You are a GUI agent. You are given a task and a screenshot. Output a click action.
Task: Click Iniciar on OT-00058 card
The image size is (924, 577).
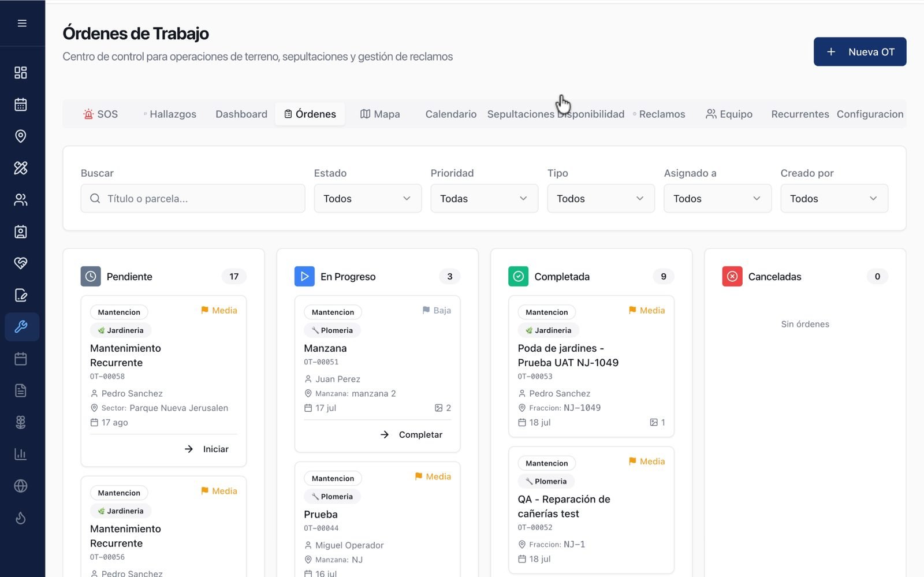[207, 449]
